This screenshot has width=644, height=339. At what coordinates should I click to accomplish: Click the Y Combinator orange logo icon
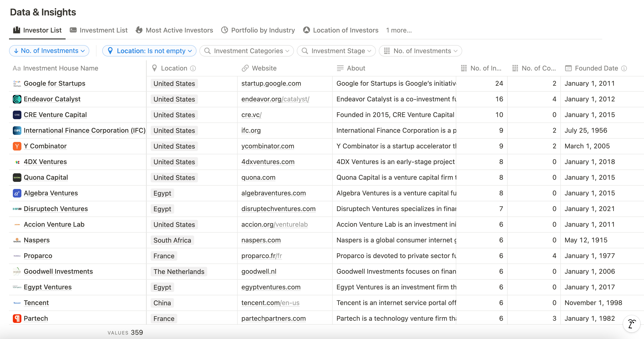17,146
